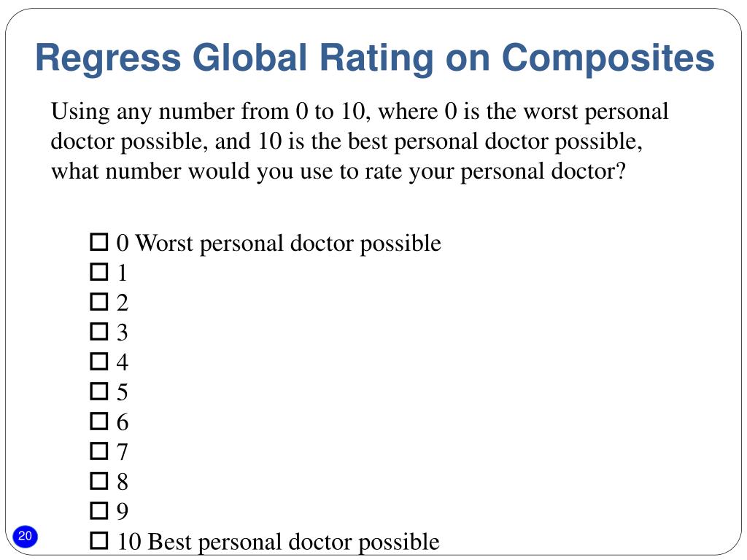
Task: Tick the checkbox next to rating 1
Action: [99, 272]
